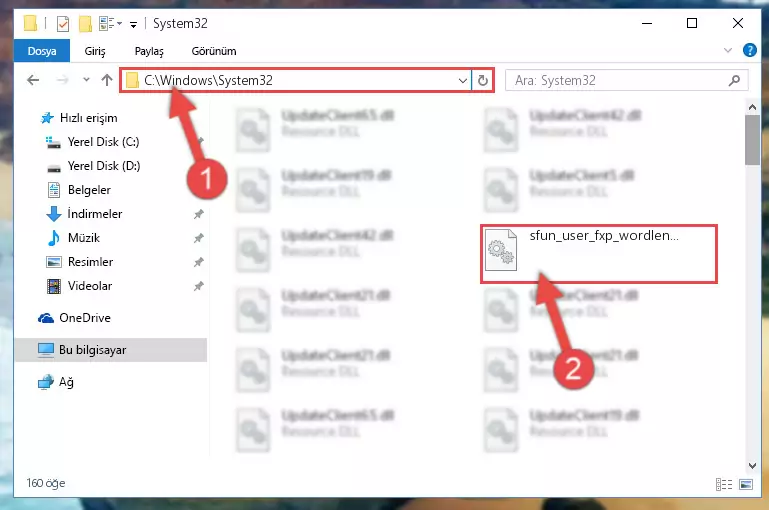Click the pin icon next to Resimler
Viewport: 769px width, 510px height.
pos(198,262)
